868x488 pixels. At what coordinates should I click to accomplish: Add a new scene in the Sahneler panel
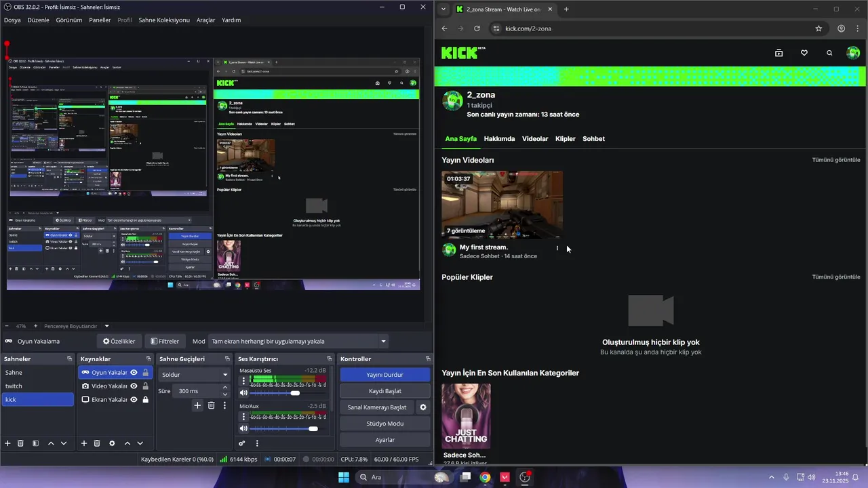pyautogui.click(x=7, y=443)
